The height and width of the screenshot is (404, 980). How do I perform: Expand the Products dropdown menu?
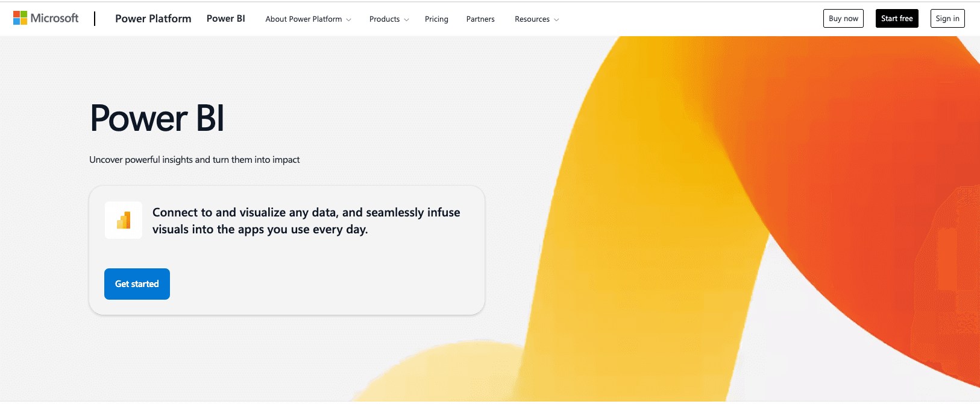(x=389, y=19)
